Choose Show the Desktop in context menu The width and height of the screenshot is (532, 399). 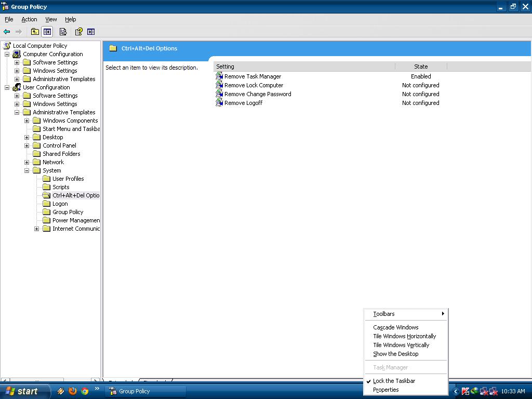click(395, 354)
